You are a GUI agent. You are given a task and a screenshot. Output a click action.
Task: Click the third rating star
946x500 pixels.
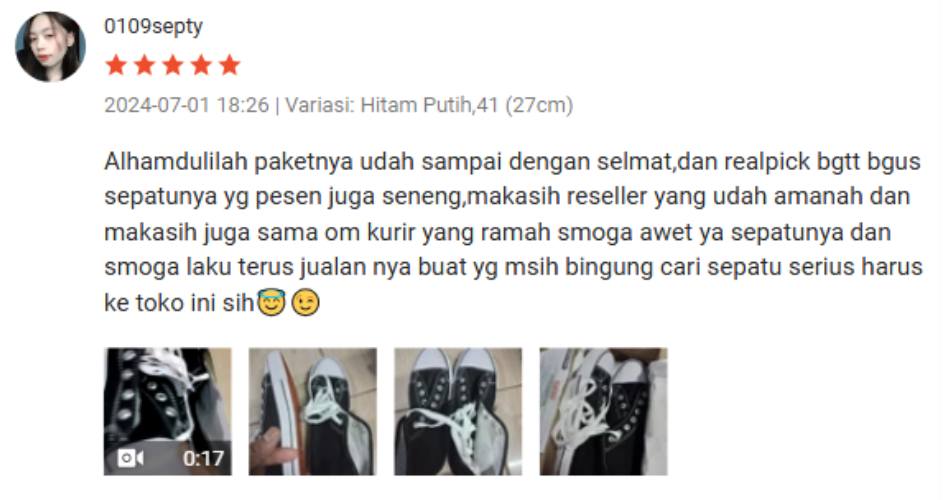[x=173, y=65]
